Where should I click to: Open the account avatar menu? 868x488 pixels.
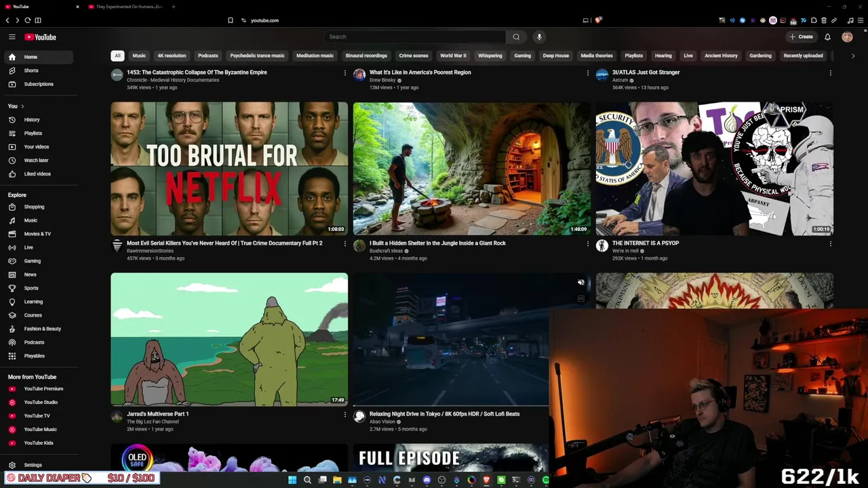tap(847, 37)
